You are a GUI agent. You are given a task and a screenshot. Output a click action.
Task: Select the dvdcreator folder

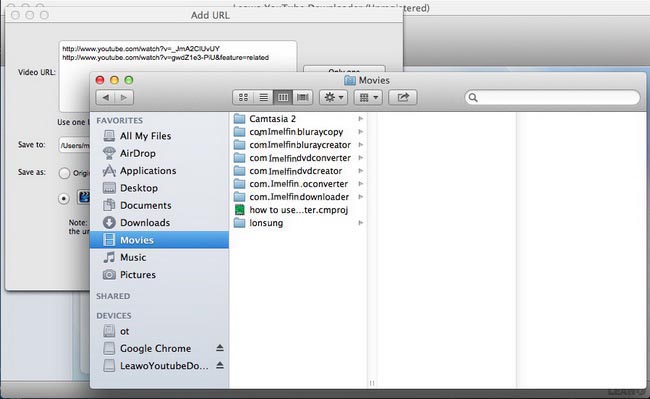298,171
